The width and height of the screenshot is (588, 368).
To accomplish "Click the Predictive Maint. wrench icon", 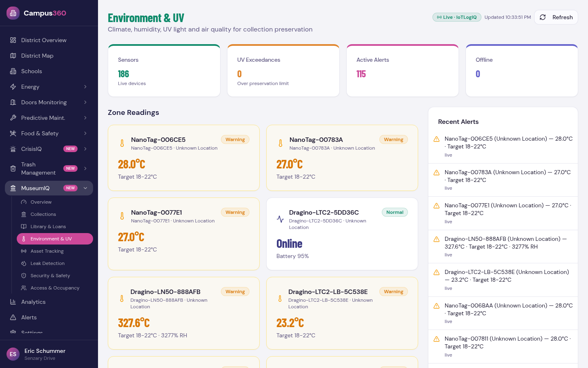I will tap(13, 118).
